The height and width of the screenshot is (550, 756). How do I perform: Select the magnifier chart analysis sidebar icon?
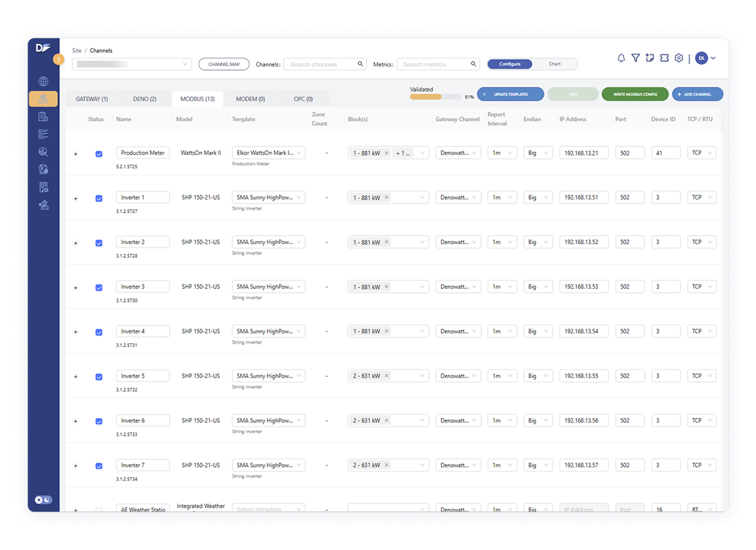[43, 151]
